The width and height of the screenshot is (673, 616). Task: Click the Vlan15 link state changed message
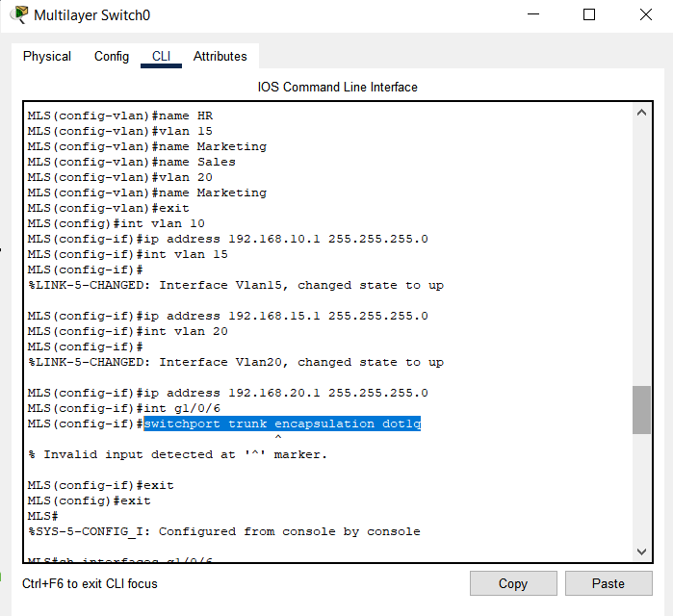click(235, 285)
